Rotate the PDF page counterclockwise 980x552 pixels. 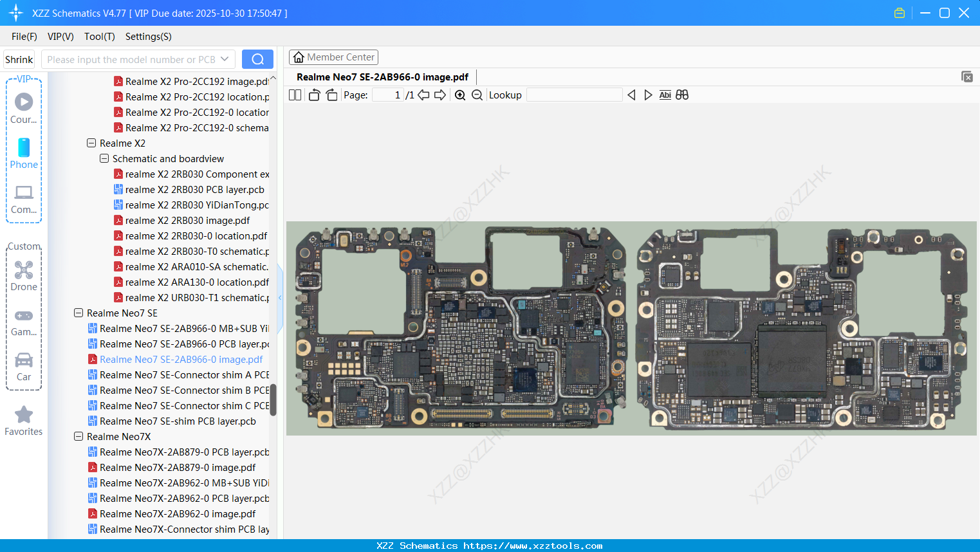click(x=313, y=95)
